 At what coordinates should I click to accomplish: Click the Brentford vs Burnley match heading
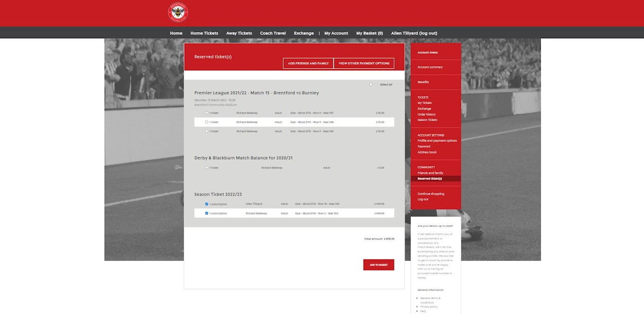coord(257,93)
